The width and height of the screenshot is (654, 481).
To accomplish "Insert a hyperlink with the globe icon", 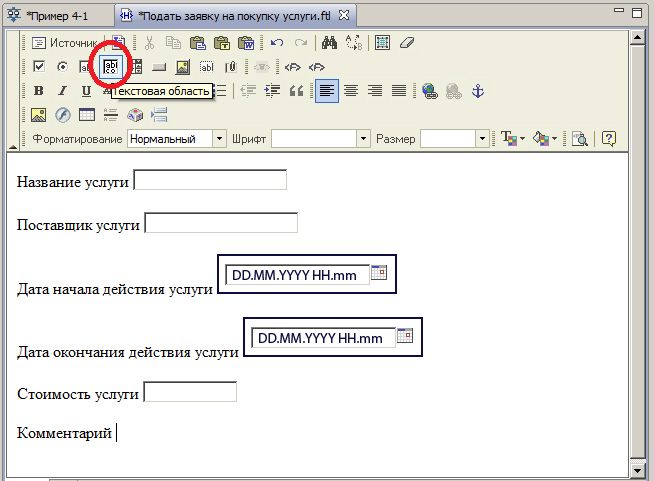I will pyautogui.click(x=430, y=91).
